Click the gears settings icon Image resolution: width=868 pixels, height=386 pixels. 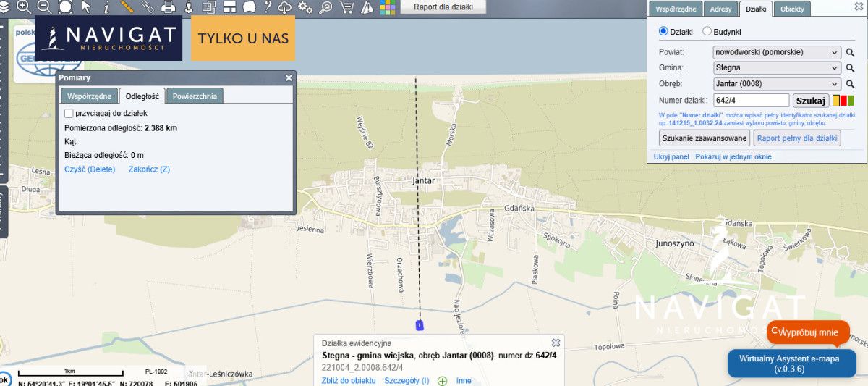pos(305,7)
